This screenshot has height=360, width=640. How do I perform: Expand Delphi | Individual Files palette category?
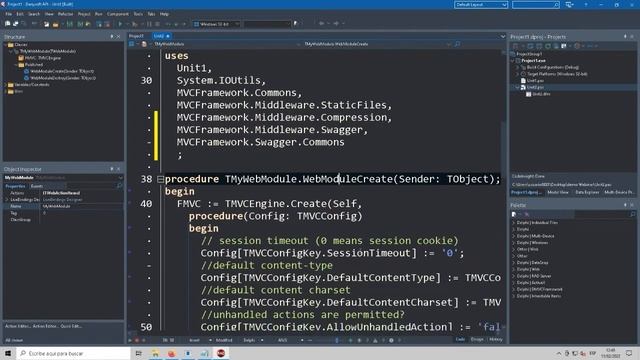[x=513, y=223]
